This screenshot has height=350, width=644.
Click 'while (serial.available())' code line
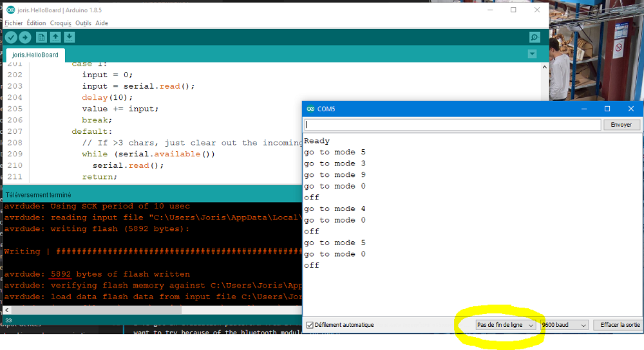148,154
